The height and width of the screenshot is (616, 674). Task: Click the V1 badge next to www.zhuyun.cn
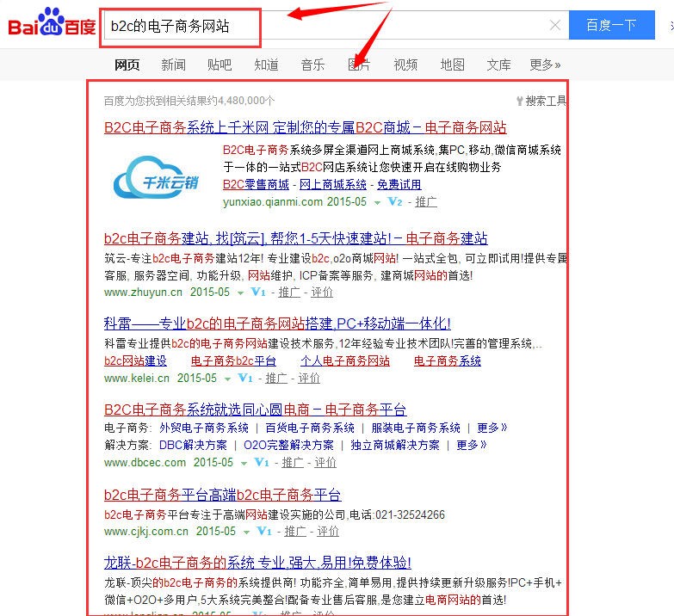pos(258,293)
